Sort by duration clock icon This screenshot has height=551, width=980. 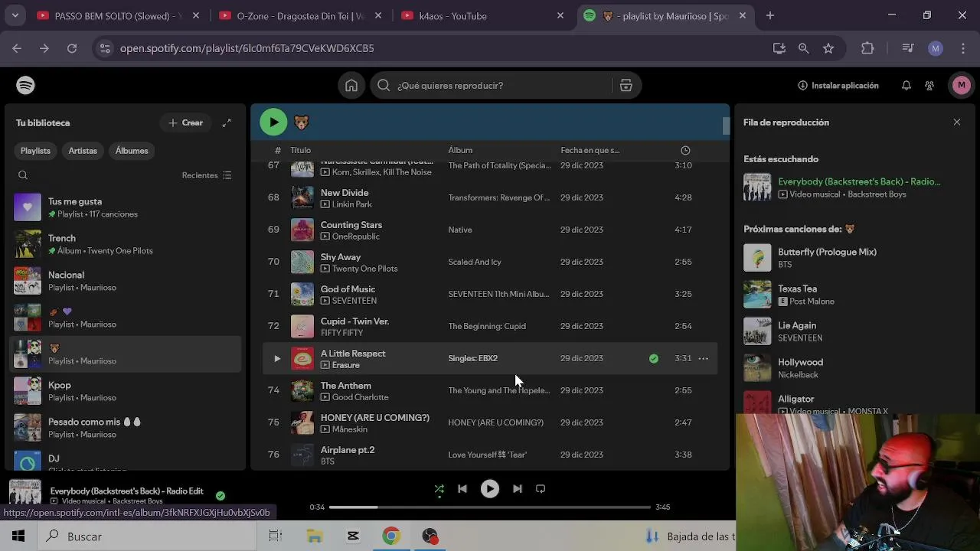click(x=685, y=150)
